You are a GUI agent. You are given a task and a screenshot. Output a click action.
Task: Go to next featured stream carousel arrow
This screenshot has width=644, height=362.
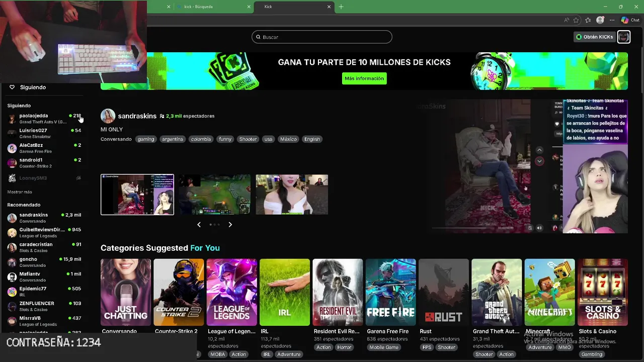click(230, 225)
